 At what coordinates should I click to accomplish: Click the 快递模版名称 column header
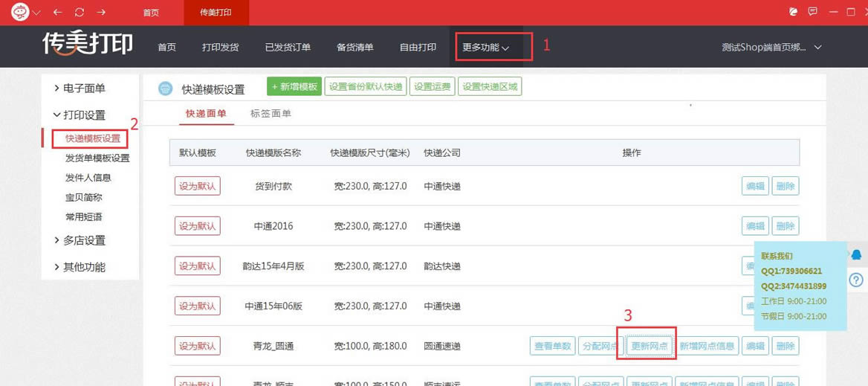click(273, 153)
